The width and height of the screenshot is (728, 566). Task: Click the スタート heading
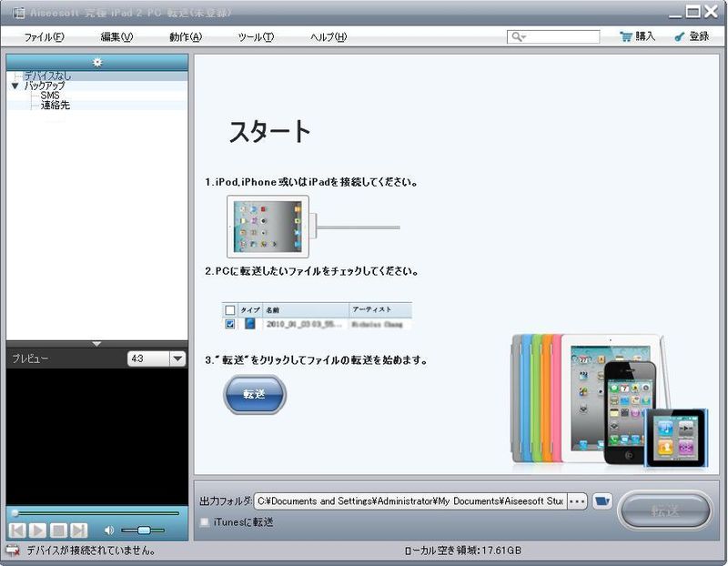click(x=269, y=131)
